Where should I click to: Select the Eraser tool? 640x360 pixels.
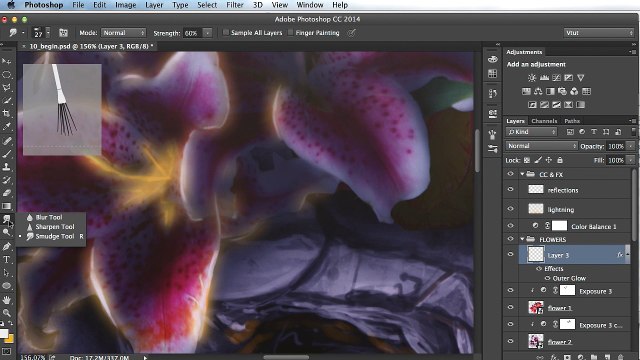[x=7, y=193]
